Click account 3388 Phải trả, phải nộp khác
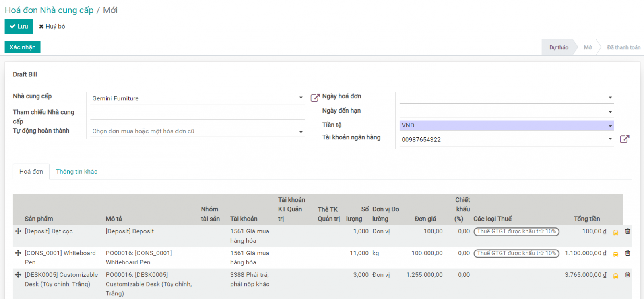The image size is (644, 299). tap(250, 279)
